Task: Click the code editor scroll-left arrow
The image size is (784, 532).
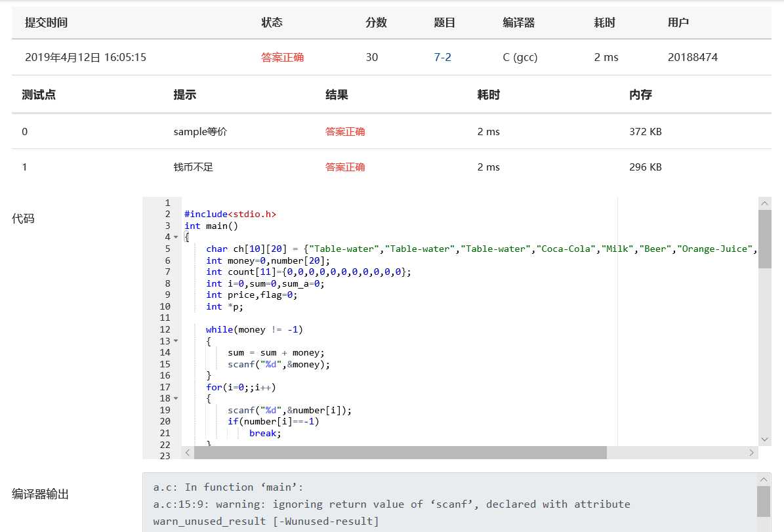Action: coord(188,453)
